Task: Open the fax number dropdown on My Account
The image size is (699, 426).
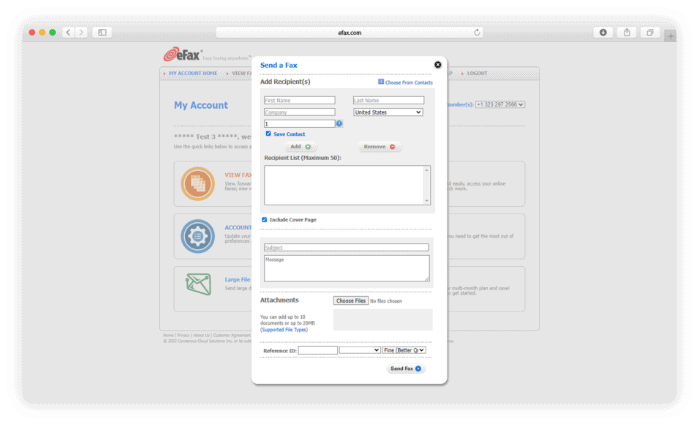Action: [x=500, y=105]
